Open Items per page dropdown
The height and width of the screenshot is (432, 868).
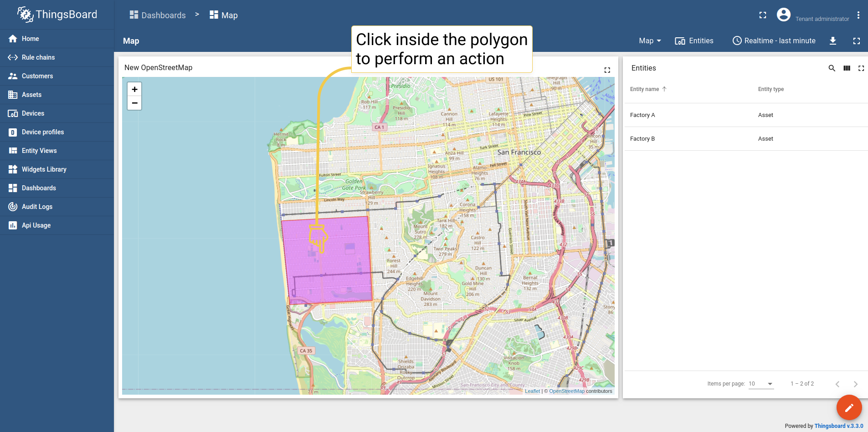point(761,384)
